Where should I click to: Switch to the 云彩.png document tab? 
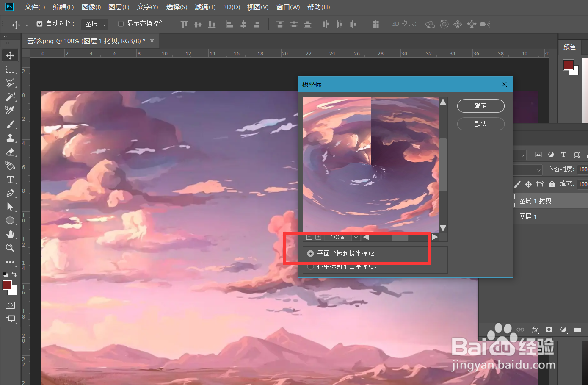[x=86, y=41]
